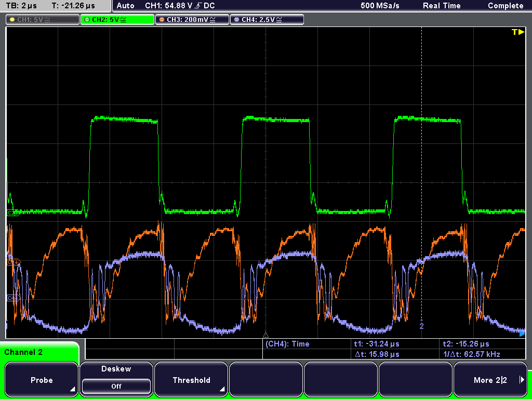This screenshot has width=532, height=399.
Task: Click the C2 ground level marker
Action: click(12, 212)
